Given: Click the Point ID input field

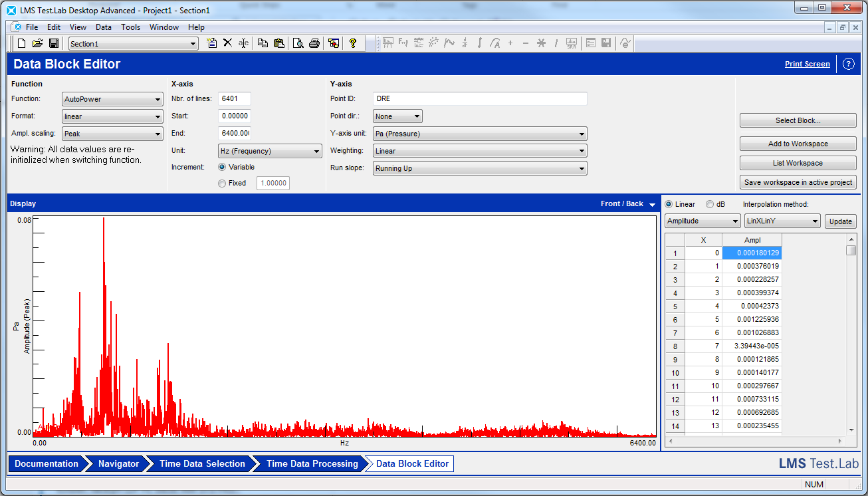Looking at the screenshot, I should (x=480, y=99).
